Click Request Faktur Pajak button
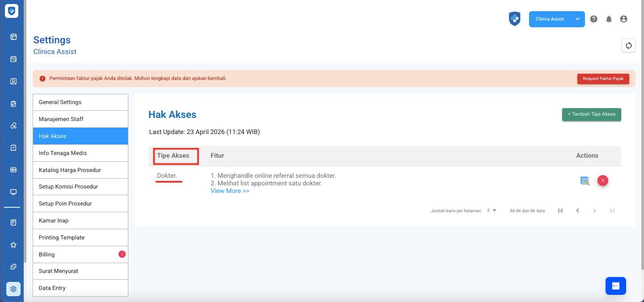The height and width of the screenshot is (302, 644). [x=603, y=79]
